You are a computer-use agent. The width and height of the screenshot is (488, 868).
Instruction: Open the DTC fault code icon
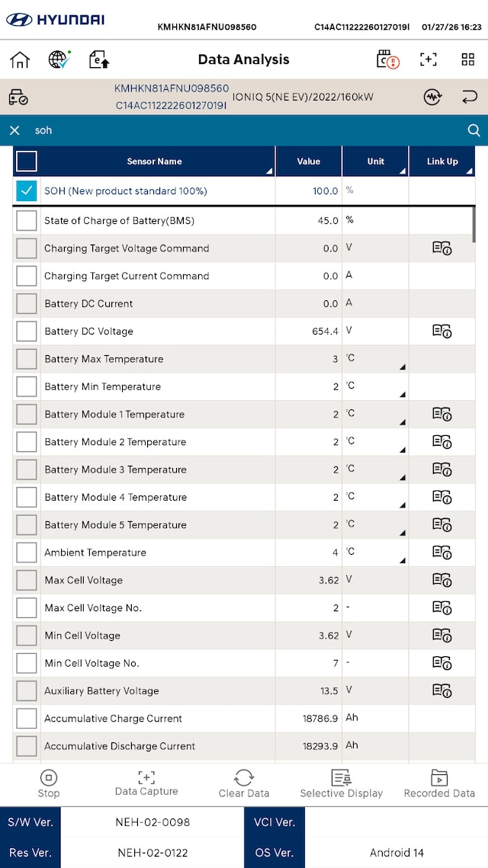pos(389,59)
